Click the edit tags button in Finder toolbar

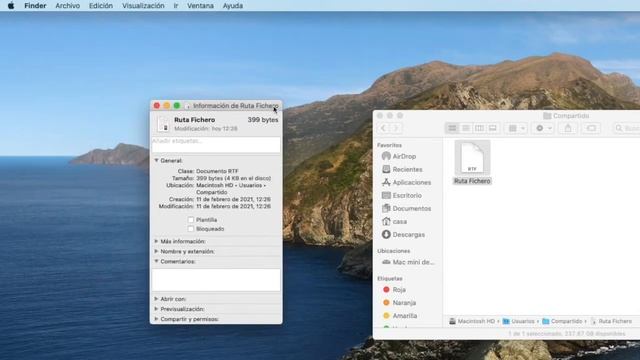click(x=591, y=128)
